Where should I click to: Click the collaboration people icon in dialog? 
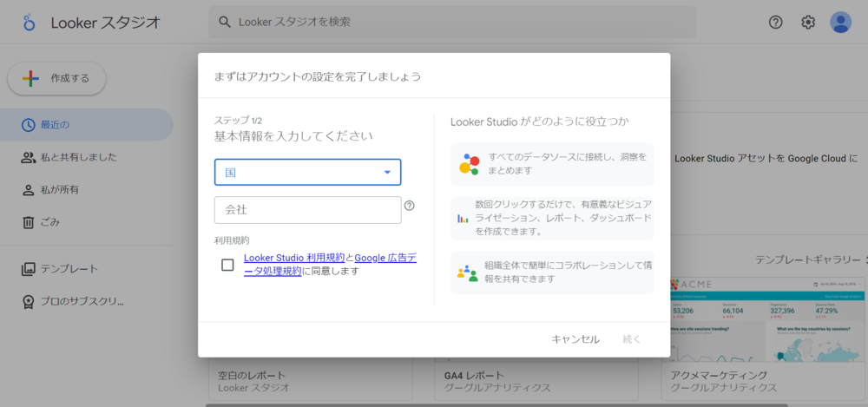pyautogui.click(x=467, y=273)
